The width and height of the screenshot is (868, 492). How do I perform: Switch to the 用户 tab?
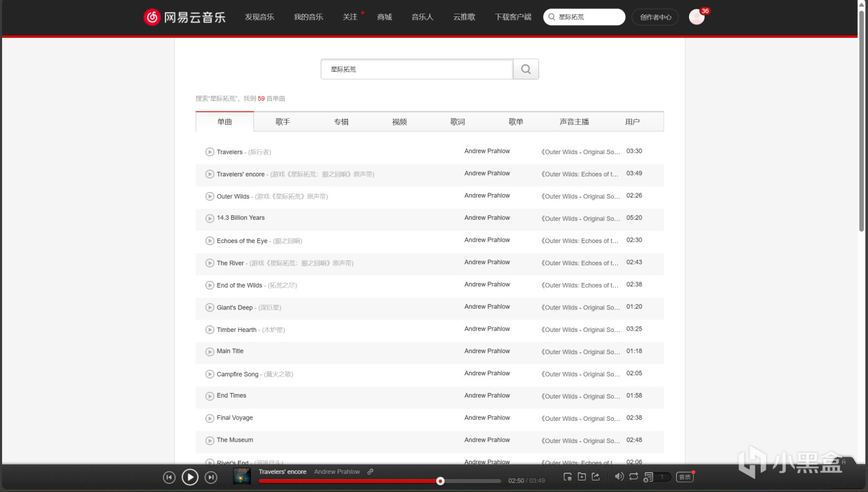pos(633,121)
